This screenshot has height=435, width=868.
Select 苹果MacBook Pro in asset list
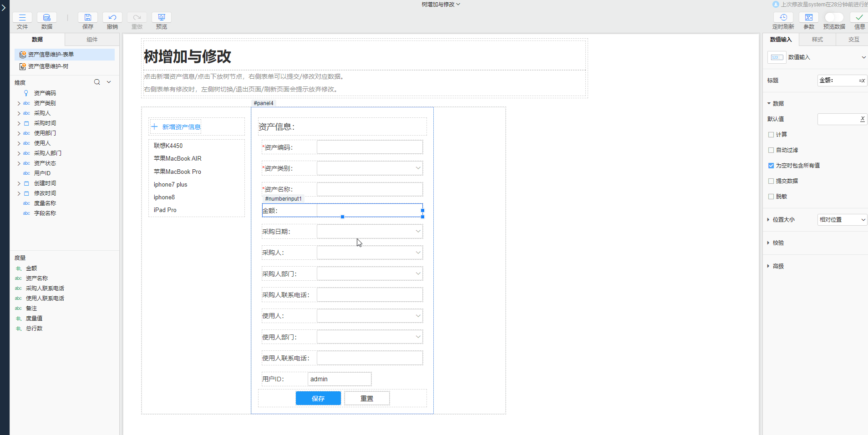tap(178, 172)
